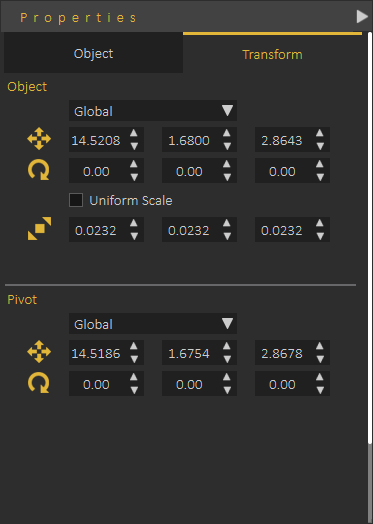Switch to the Object tab
373x524 pixels.
coord(93,53)
